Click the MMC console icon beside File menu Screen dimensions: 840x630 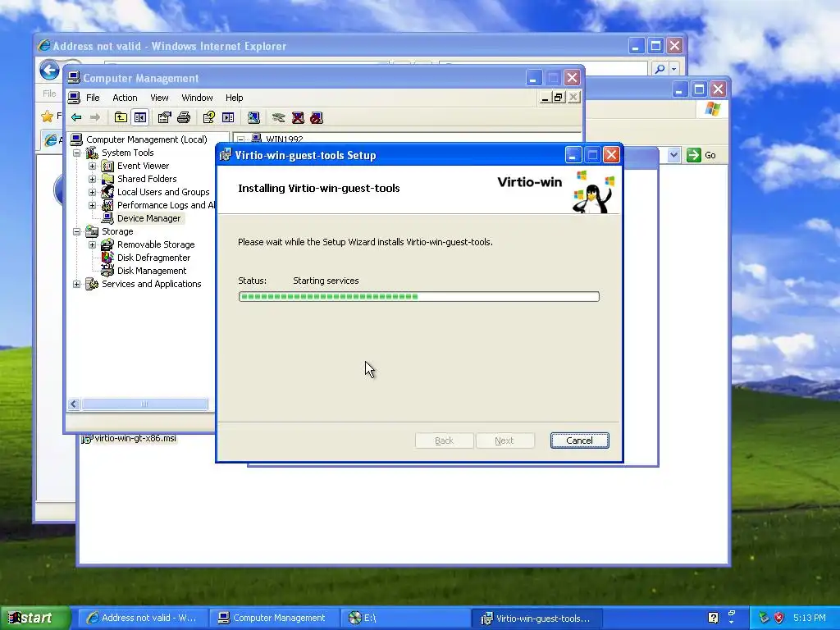pyautogui.click(x=75, y=98)
